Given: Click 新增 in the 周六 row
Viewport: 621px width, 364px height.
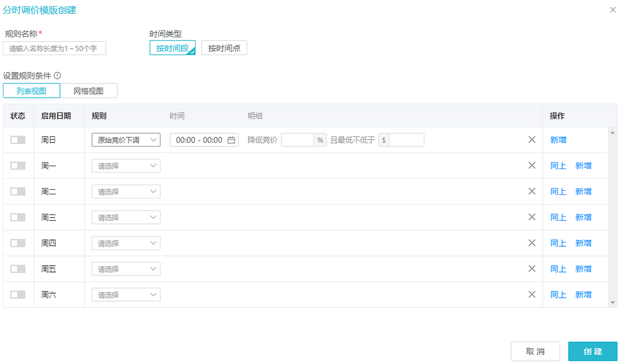Looking at the screenshot, I should click(584, 294).
